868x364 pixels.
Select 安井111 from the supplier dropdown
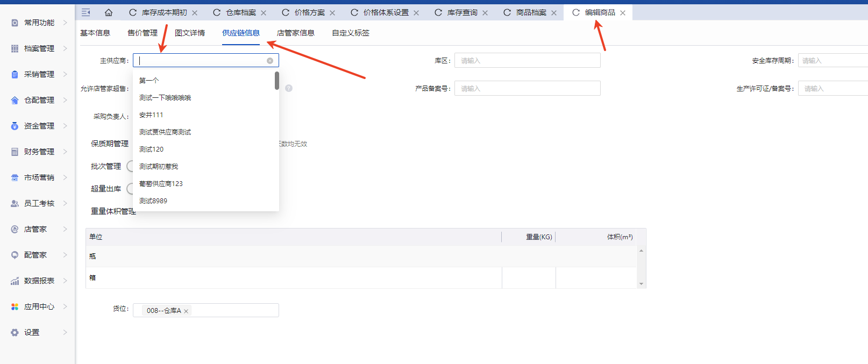(151, 115)
